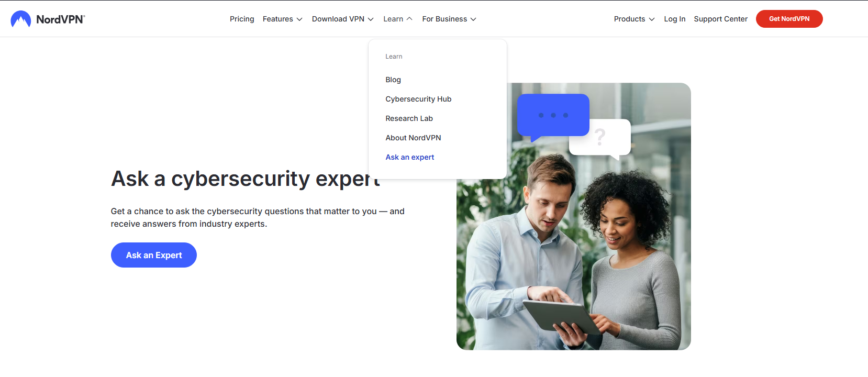Open the For Business dropdown
Screen dimensions: 868x377
click(449, 19)
